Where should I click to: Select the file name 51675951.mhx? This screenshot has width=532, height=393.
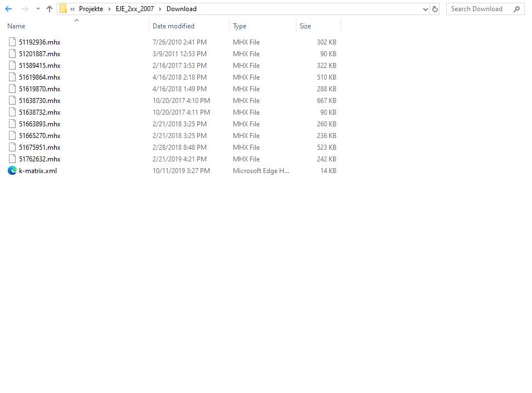(40, 147)
